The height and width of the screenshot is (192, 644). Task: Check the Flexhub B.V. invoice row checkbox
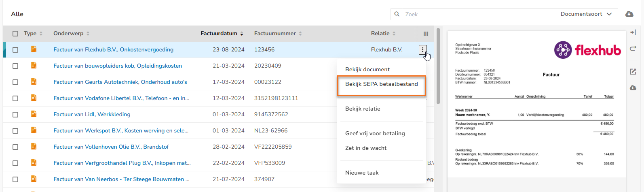(x=15, y=50)
